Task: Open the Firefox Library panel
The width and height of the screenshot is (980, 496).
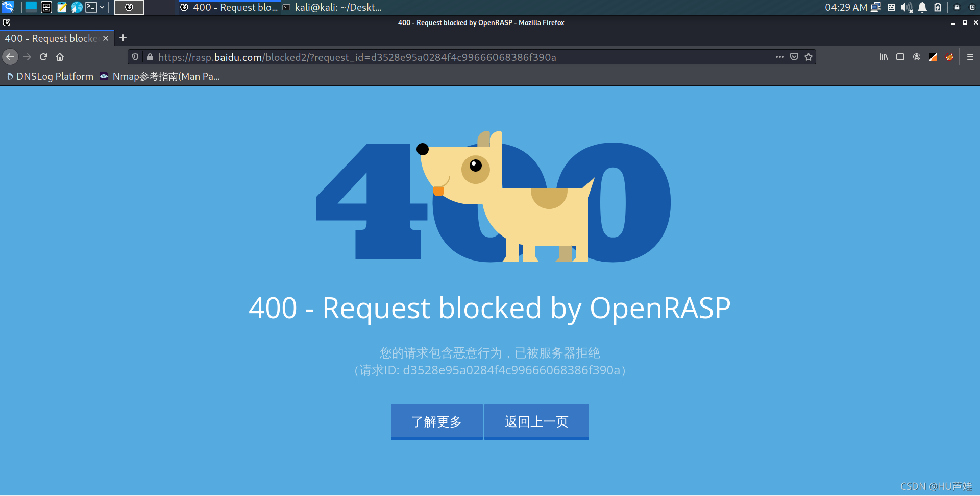Action: (884, 57)
